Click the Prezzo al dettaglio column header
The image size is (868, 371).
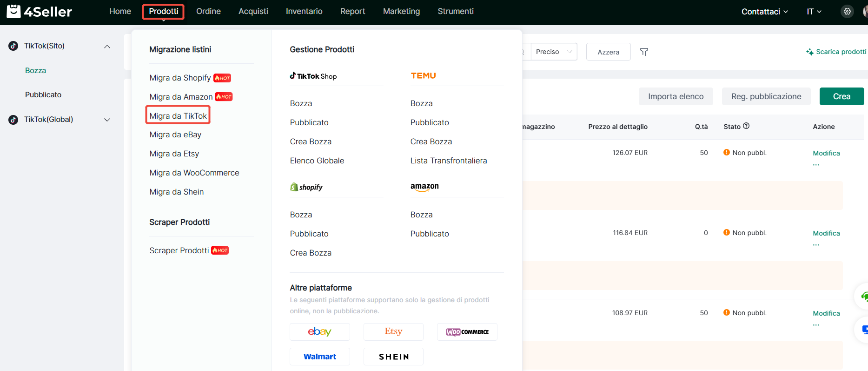click(618, 127)
